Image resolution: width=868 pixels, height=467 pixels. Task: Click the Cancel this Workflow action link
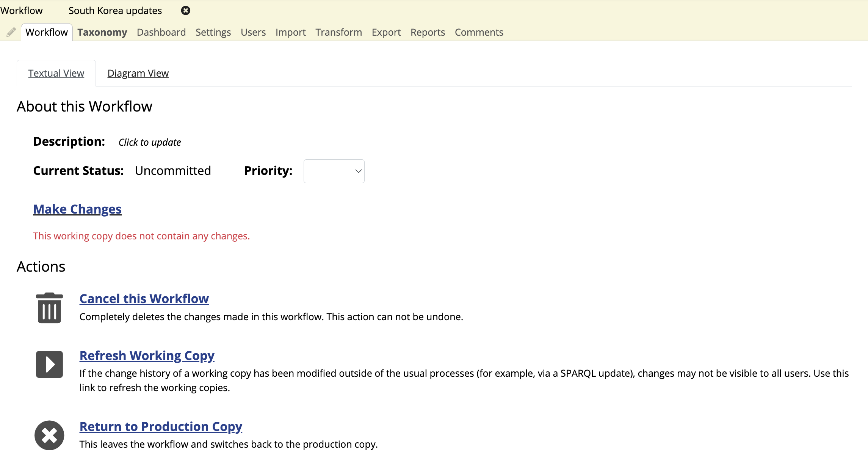(144, 299)
